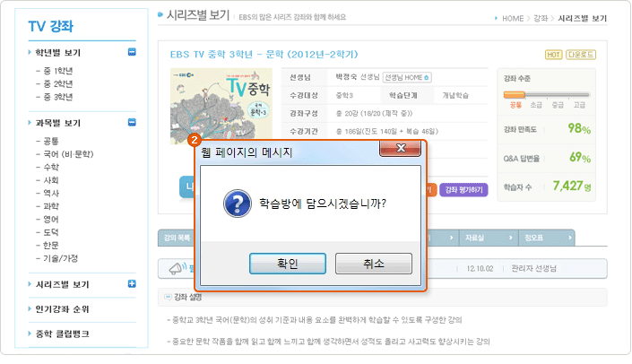Select the 과학 subject
This screenshot has height=364, width=632.
(51, 206)
